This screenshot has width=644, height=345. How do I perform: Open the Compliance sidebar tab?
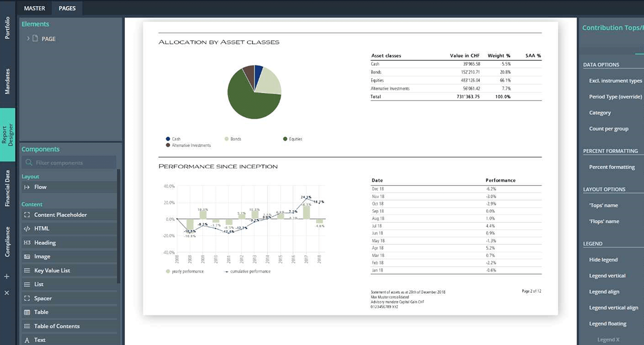click(7, 241)
